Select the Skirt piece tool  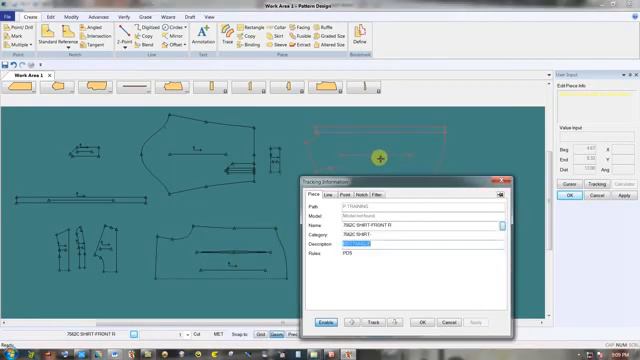coord(275,36)
